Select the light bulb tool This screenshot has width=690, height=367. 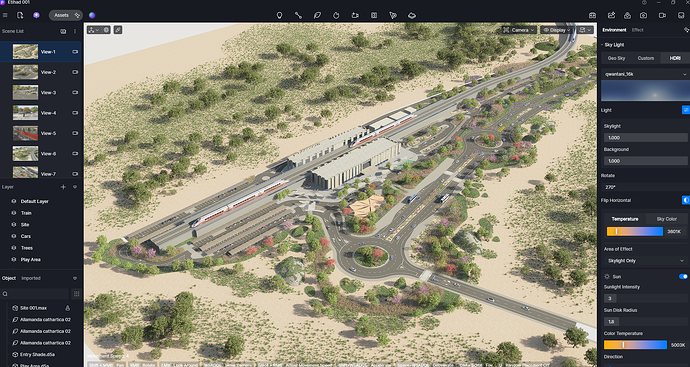pos(279,15)
